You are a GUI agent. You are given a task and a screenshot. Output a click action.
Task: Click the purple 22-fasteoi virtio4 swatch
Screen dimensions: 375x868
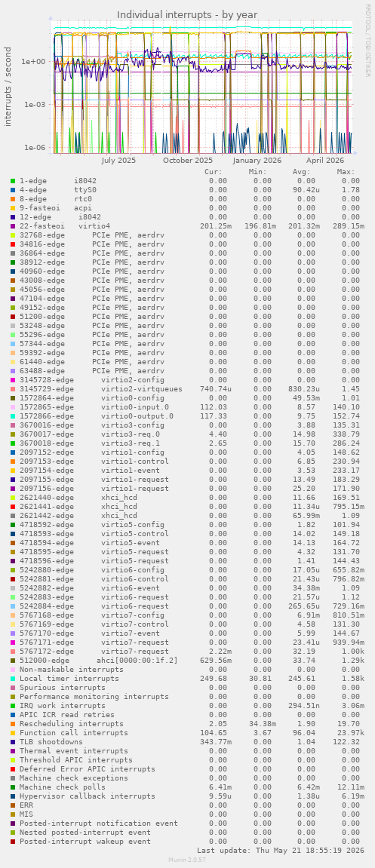(x=13, y=225)
